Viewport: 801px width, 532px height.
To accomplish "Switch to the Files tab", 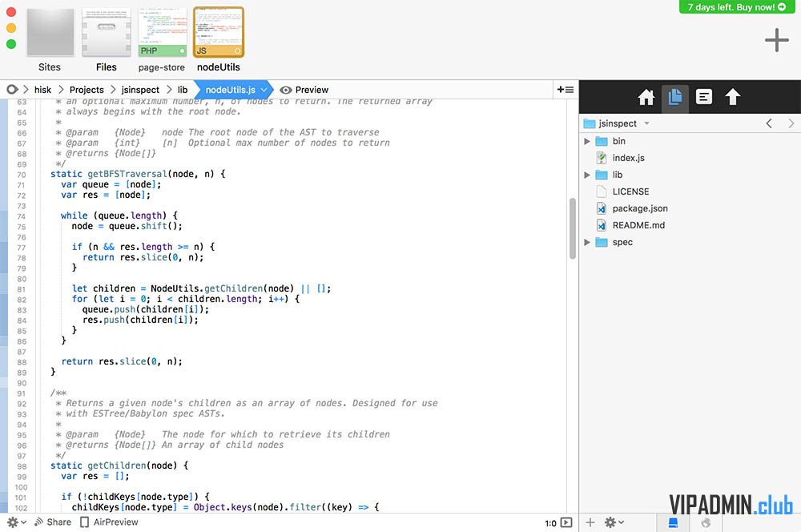I will (x=107, y=40).
